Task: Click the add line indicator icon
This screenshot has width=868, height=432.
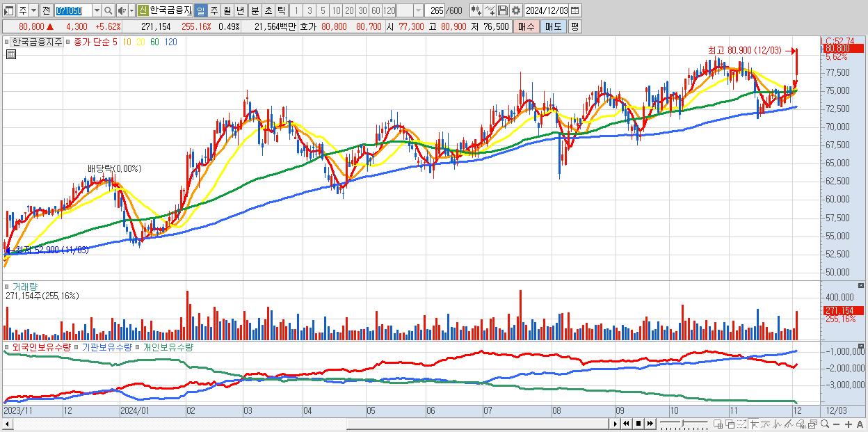Action: (x=490, y=10)
